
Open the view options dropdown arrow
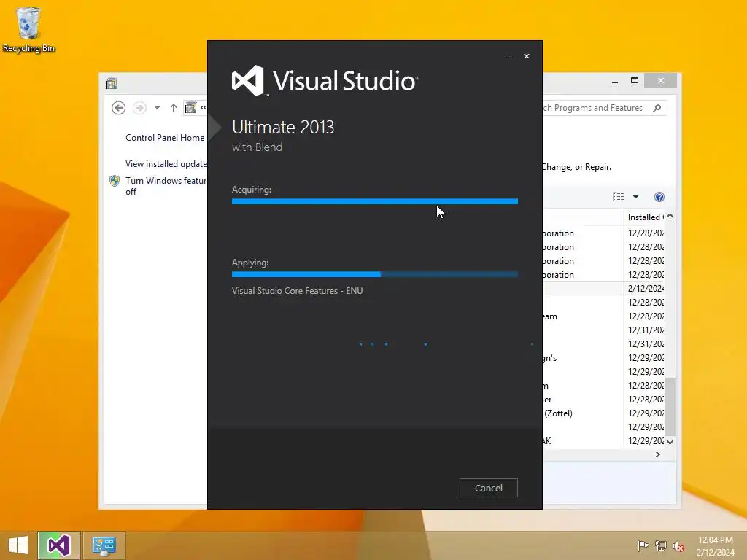[635, 197]
